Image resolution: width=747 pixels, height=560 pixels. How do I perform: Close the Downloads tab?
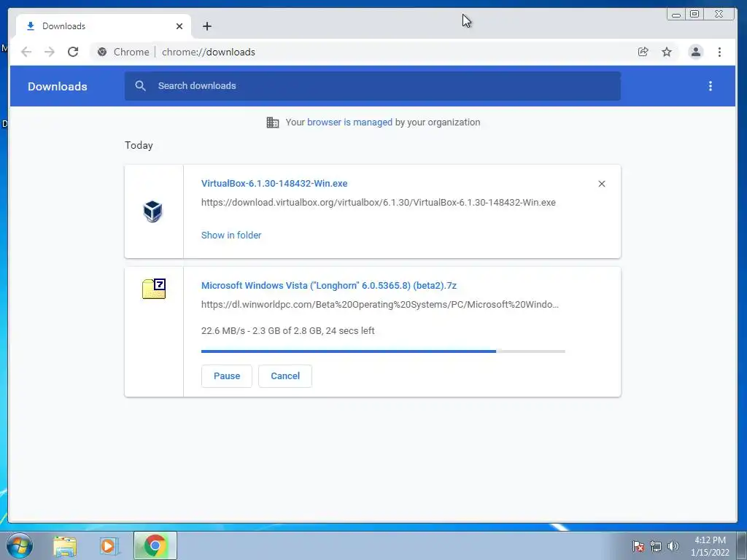click(179, 26)
